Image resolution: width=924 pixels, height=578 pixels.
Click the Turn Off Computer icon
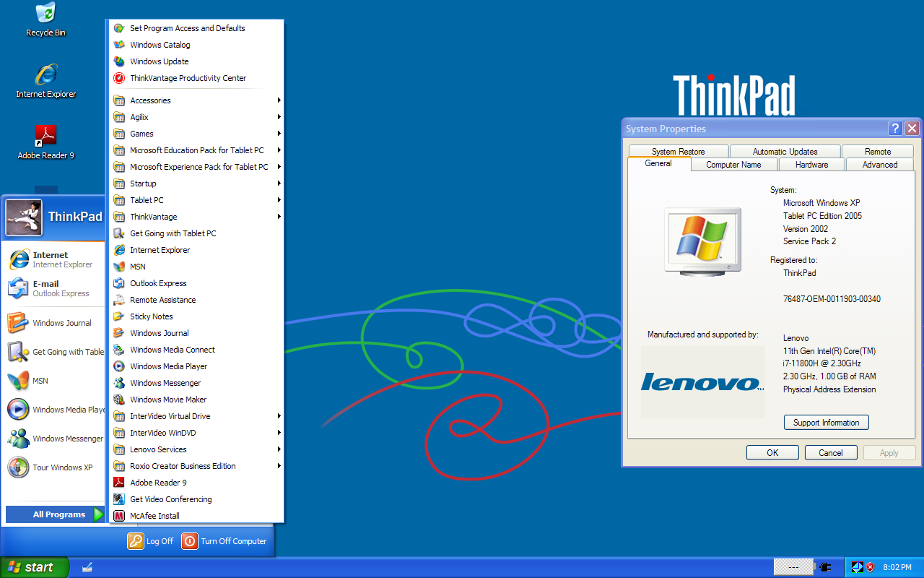pyautogui.click(x=190, y=541)
